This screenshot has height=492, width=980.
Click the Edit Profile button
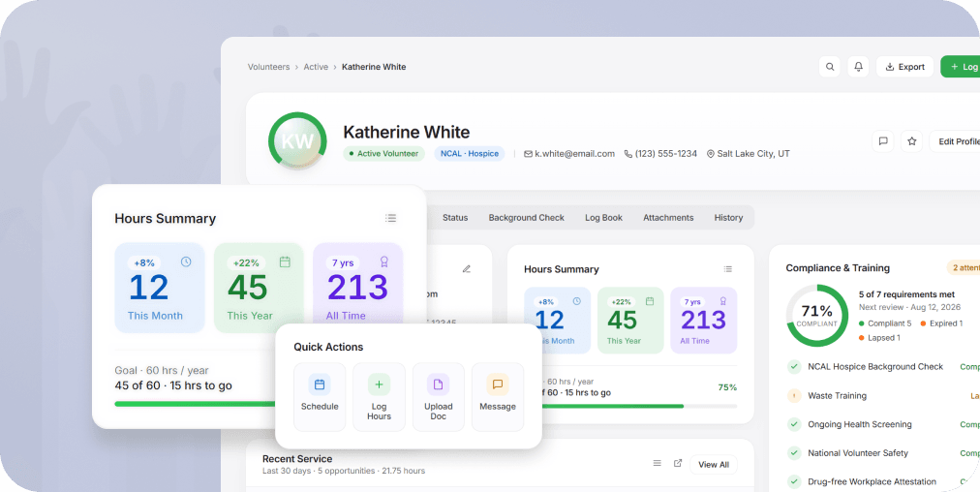pyautogui.click(x=956, y=141)
